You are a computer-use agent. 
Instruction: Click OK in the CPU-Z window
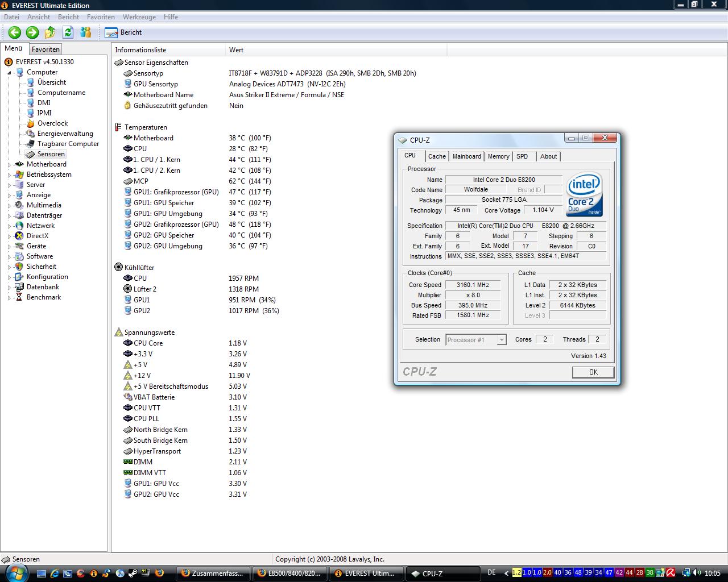(x=593, y=372)
